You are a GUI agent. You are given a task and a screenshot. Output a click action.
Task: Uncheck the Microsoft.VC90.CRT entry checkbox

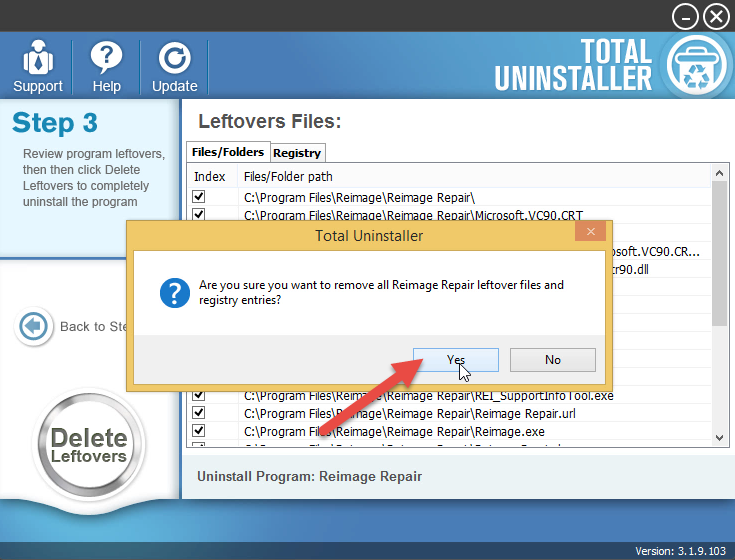point(199,214)
